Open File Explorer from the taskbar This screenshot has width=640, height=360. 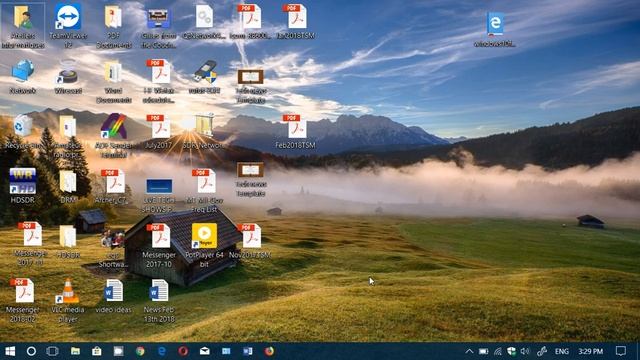[75, 351]
